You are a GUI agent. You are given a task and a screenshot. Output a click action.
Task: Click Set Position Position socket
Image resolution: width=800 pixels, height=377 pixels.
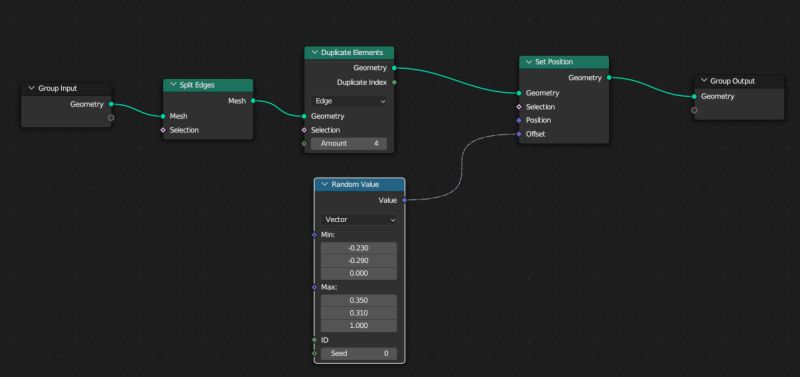[519, 120]
